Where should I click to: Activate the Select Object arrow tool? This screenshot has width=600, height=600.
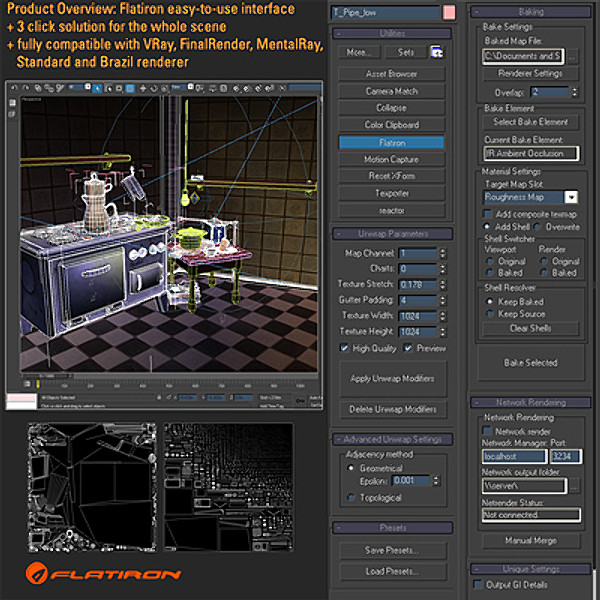pyautogui.click(x=98, y=89)
